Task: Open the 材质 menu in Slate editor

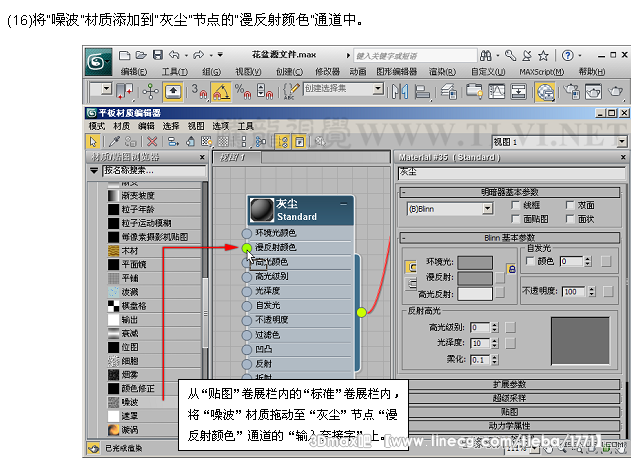Action: tap(122, 126)
